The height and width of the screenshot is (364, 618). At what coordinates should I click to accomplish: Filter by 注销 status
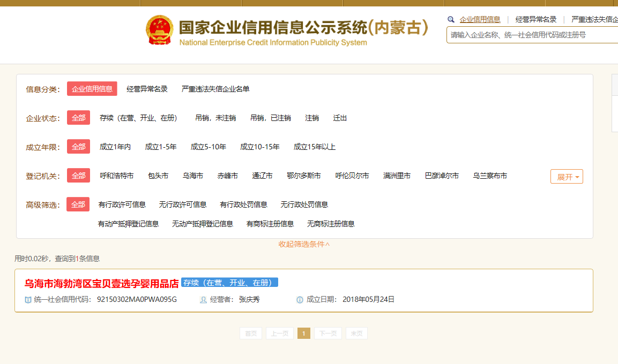[312, 118]
